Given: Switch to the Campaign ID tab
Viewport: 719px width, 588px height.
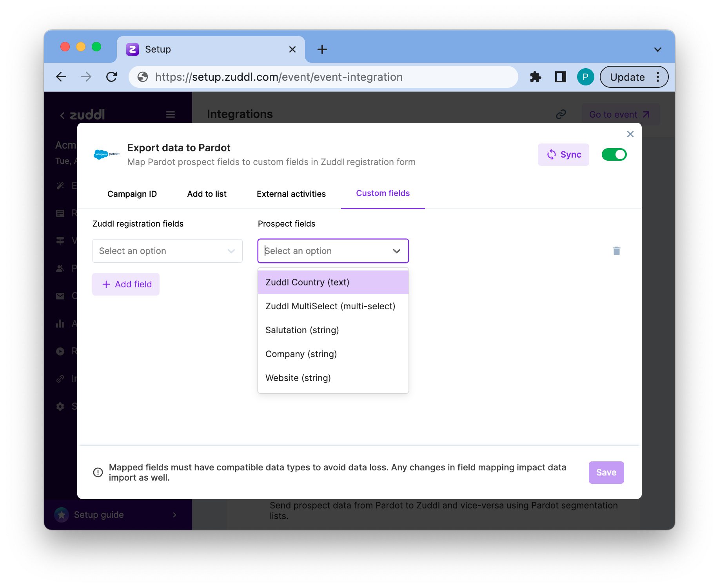Looking at the screenshot, I should pos(132,194).
